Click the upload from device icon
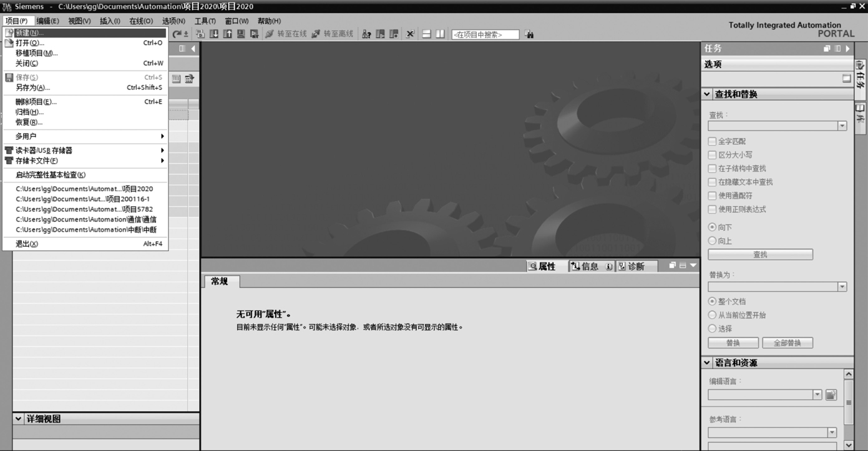 (x=227, y=34)
